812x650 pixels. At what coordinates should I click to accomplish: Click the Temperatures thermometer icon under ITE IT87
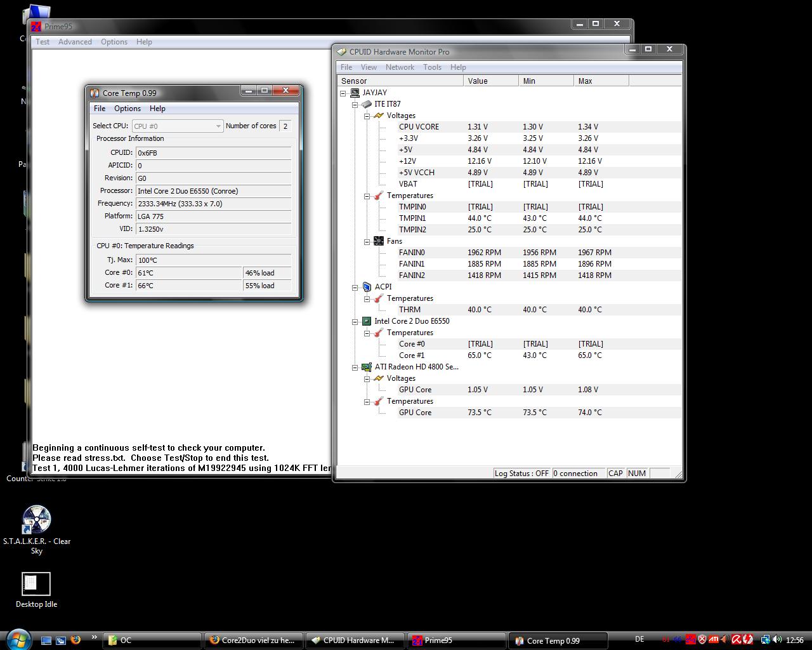point(379,196)
